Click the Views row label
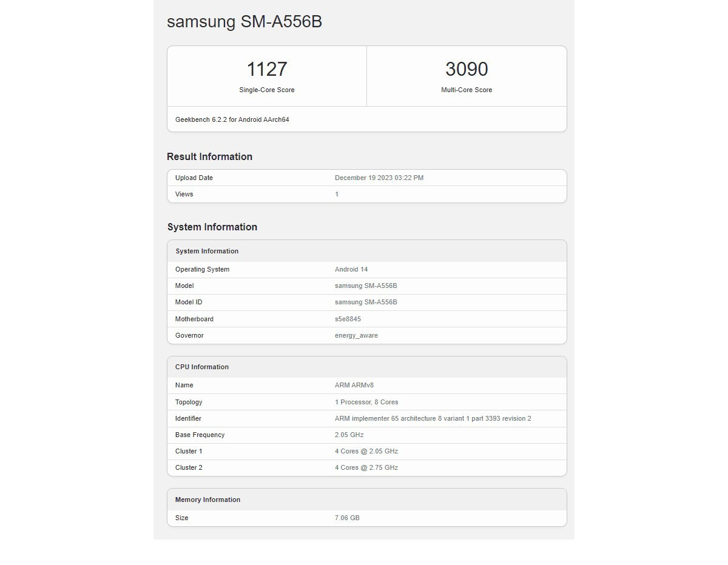This screenshot has height=565, width=728. (184, 194)
